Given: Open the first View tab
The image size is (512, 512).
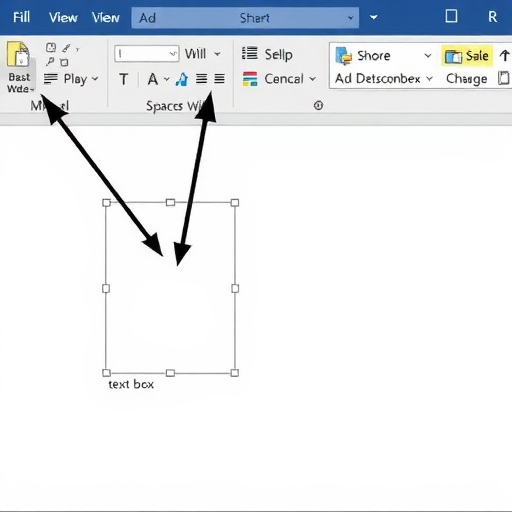Looking at the screenshot, I should point(63,17).
